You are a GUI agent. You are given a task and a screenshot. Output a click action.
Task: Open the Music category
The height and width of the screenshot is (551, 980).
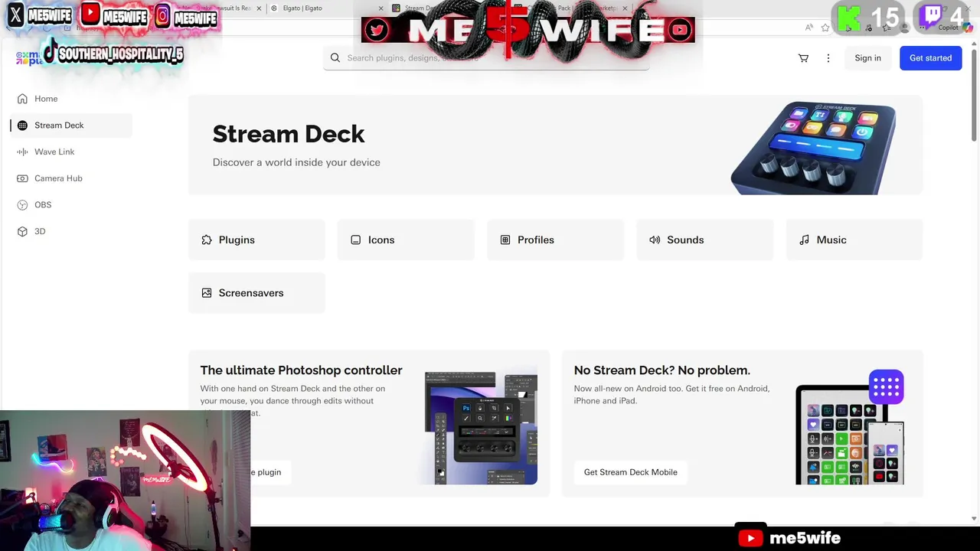[854, 240]
